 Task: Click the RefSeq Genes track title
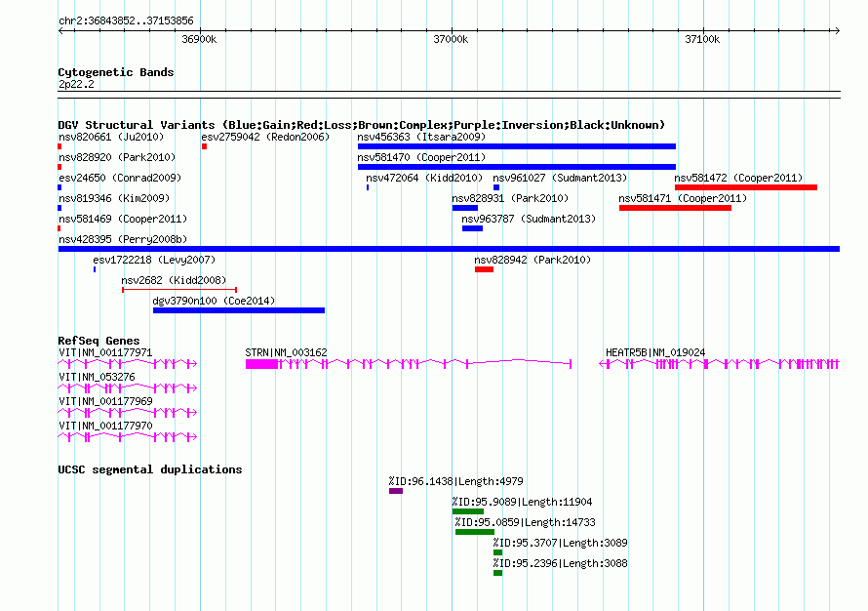[x=99, y=341]
